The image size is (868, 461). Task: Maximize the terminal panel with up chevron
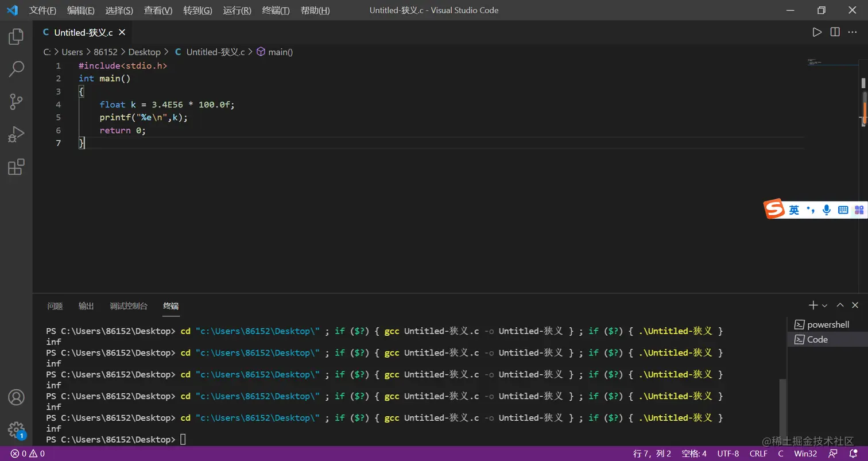(840, 305)
